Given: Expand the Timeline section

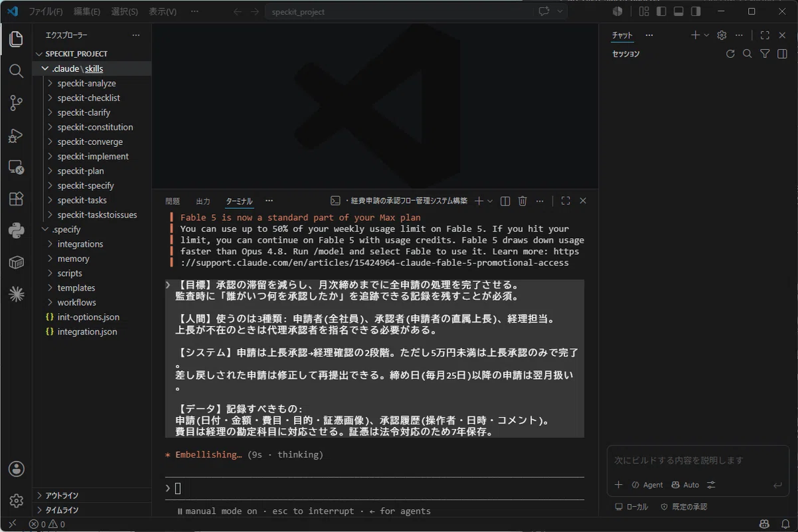Looking at the screenshot, I should click(x=92, y=510).
